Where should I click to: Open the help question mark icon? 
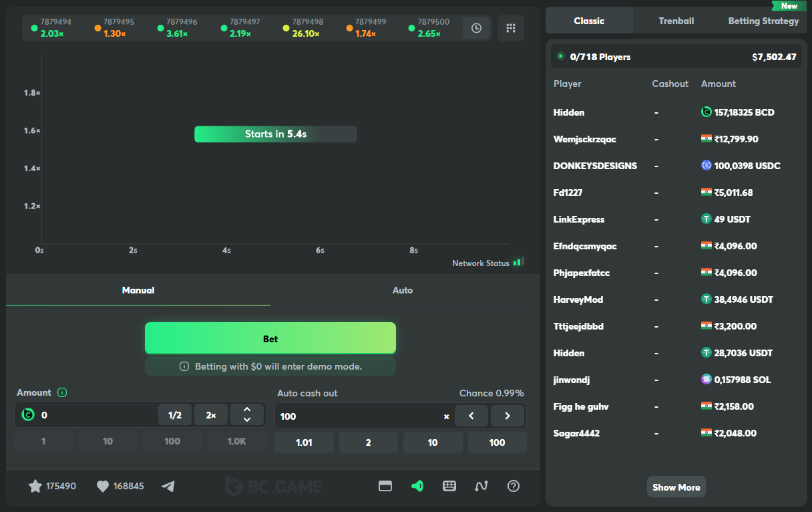514,486
